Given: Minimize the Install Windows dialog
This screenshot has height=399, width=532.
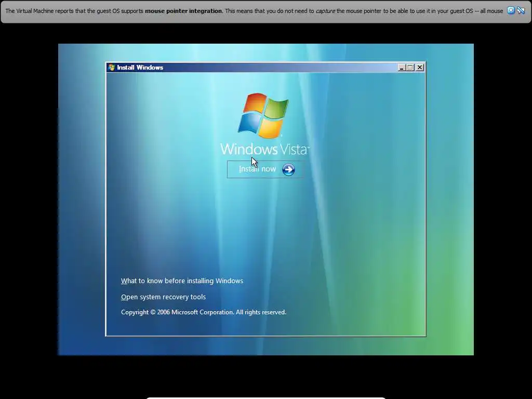Looking at the screenshot, I should pyautogui.click(x=402, y=68).
